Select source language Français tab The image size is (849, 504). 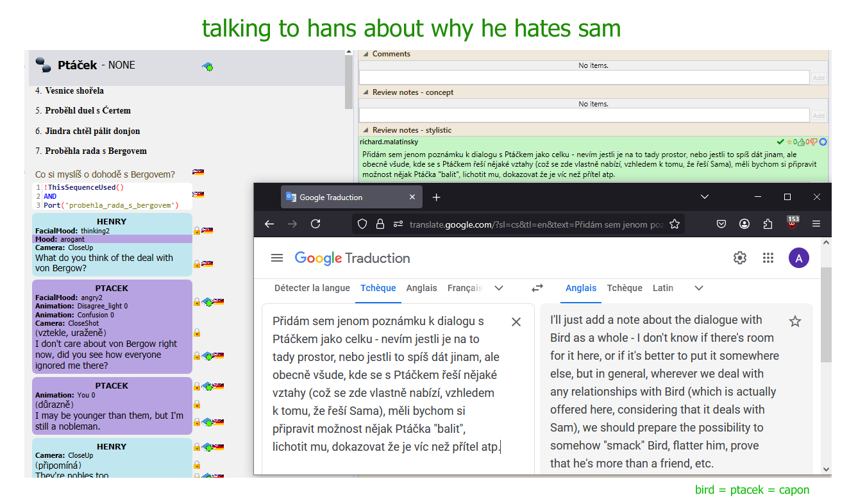[465, 288]
